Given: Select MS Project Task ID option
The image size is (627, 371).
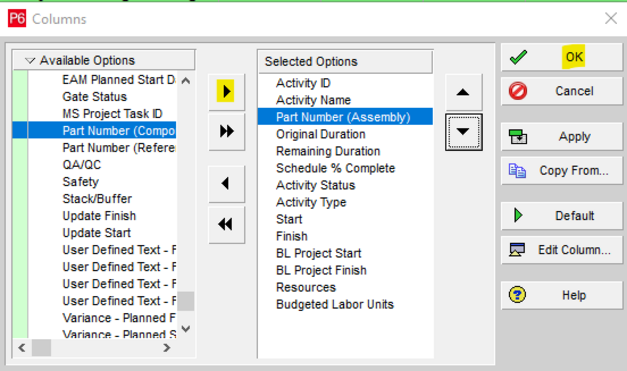Looking at the screenshot, I should (x=112, y=114).
